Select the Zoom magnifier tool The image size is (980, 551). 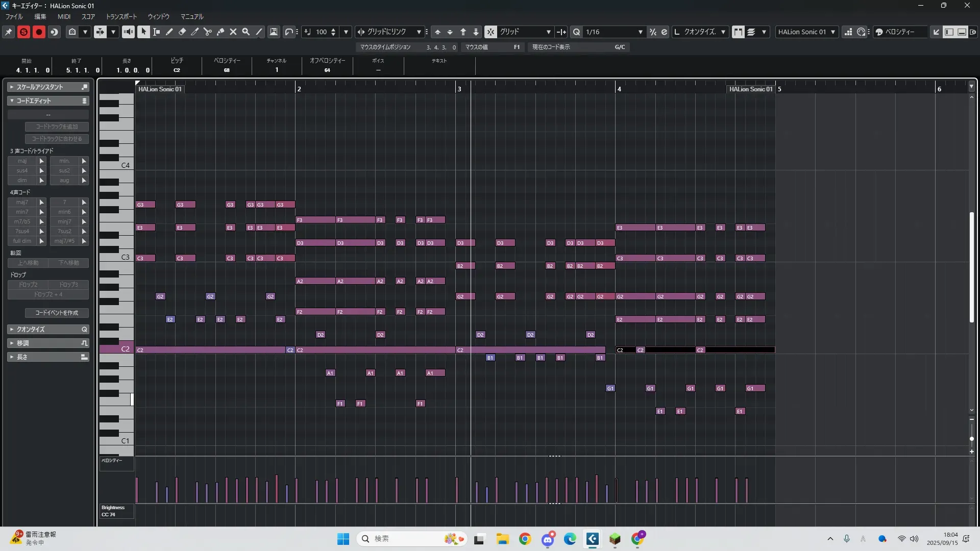pos(246,32)
